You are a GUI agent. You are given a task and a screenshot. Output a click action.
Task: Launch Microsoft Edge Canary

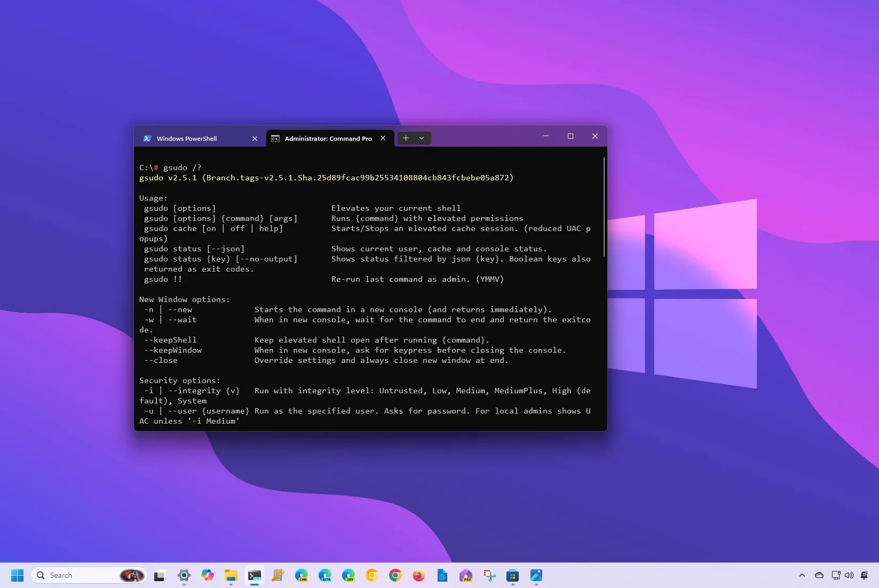coord(302,576)
